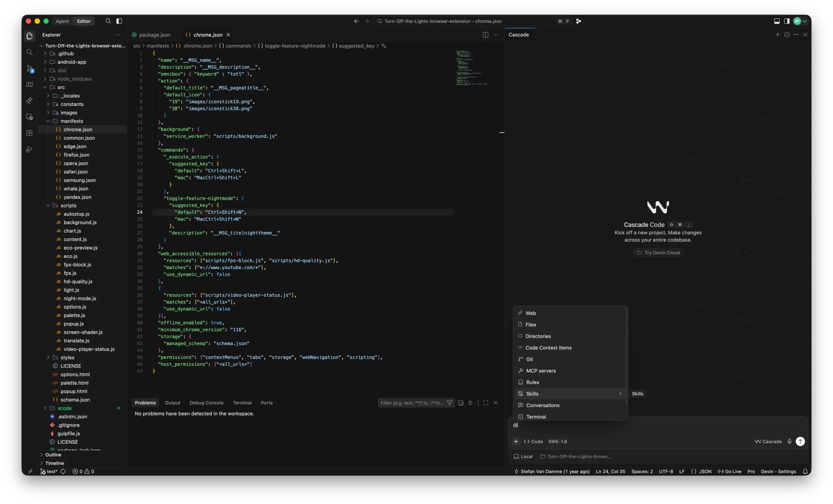Choose Web from mention menu
This screenshot has width=833, height=504.
[x=570, y=313]
